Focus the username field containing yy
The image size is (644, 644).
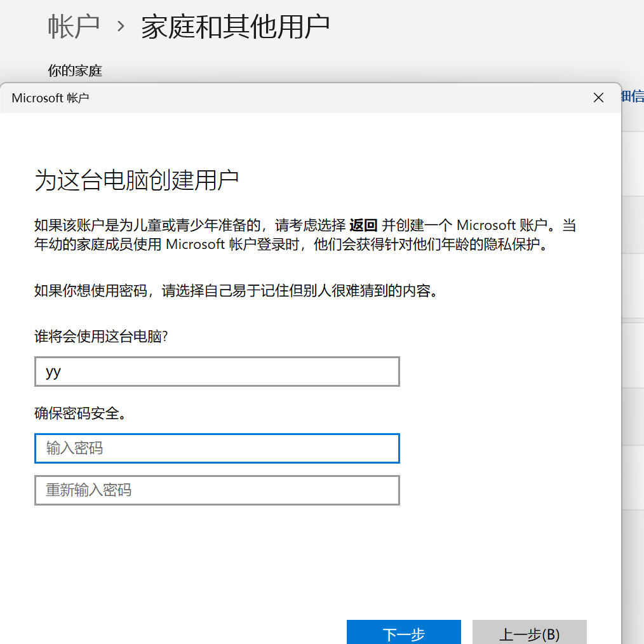[x=217, y=372]
